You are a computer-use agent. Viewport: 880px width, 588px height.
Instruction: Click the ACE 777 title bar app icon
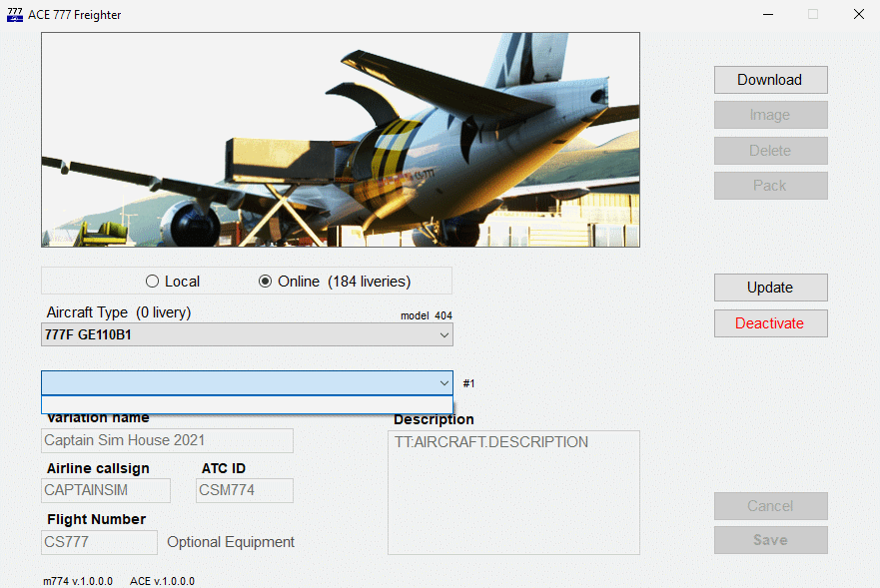(x=15, y=15)
